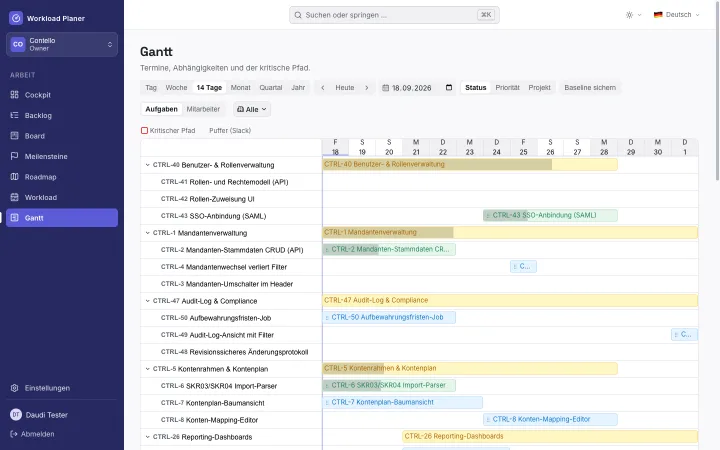Click the CO workspace avatar
Image resolution: width=720 pixels, height=450 pixels.
click(x=18, y=44)
